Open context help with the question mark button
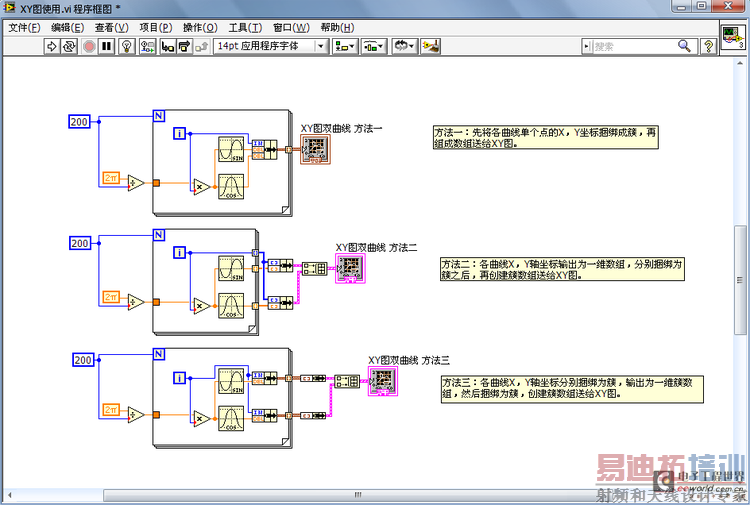 click(x=710, y=46)
